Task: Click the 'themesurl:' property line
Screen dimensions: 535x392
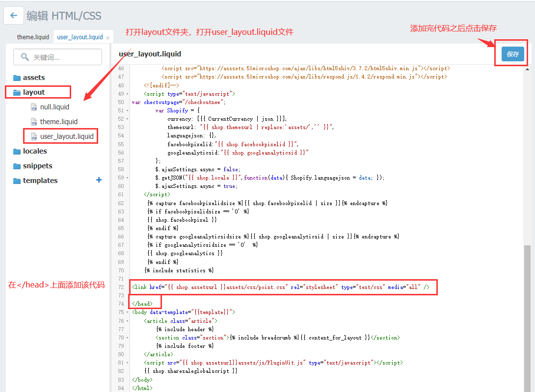Action: [x=250, y=127]
